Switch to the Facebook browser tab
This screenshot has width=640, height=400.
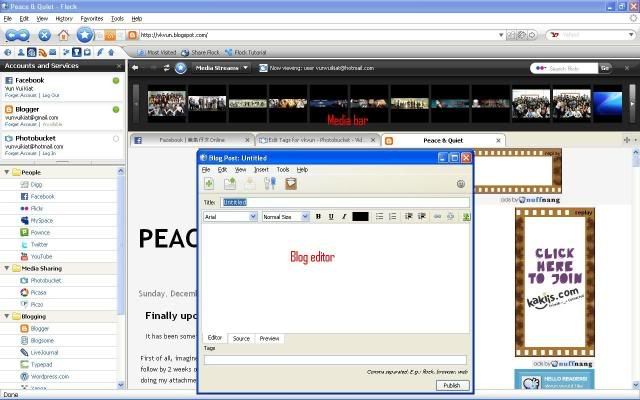192,140
